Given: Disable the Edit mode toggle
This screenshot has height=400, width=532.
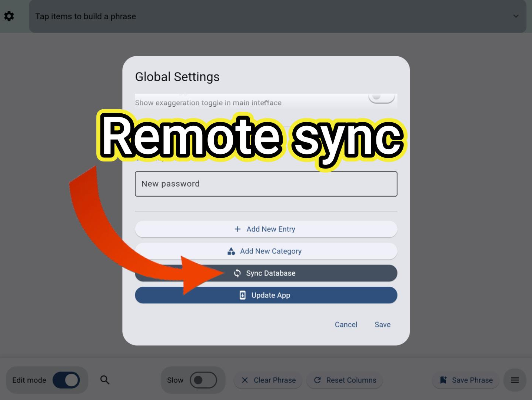Looking at the screenshot, I should click(x=66, y=380).
